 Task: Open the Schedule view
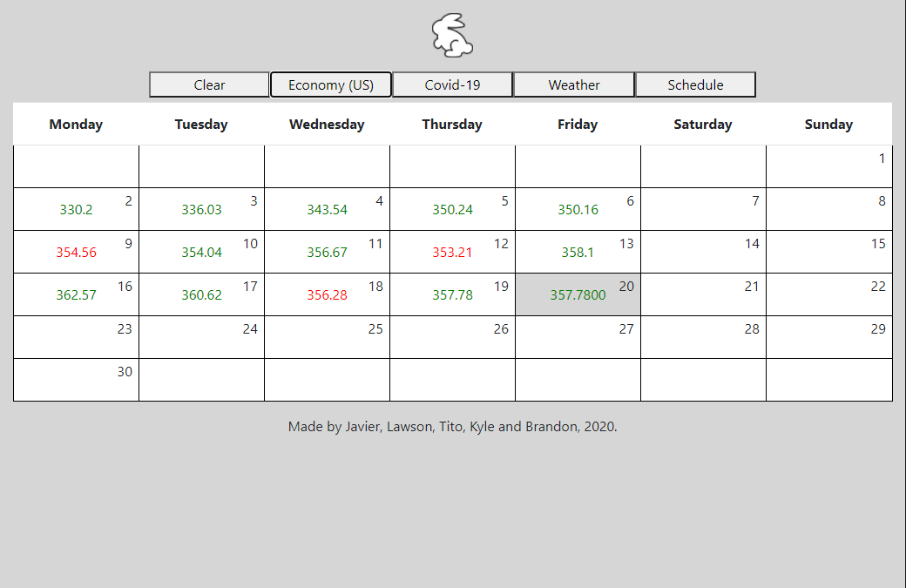tap(695, 84)
